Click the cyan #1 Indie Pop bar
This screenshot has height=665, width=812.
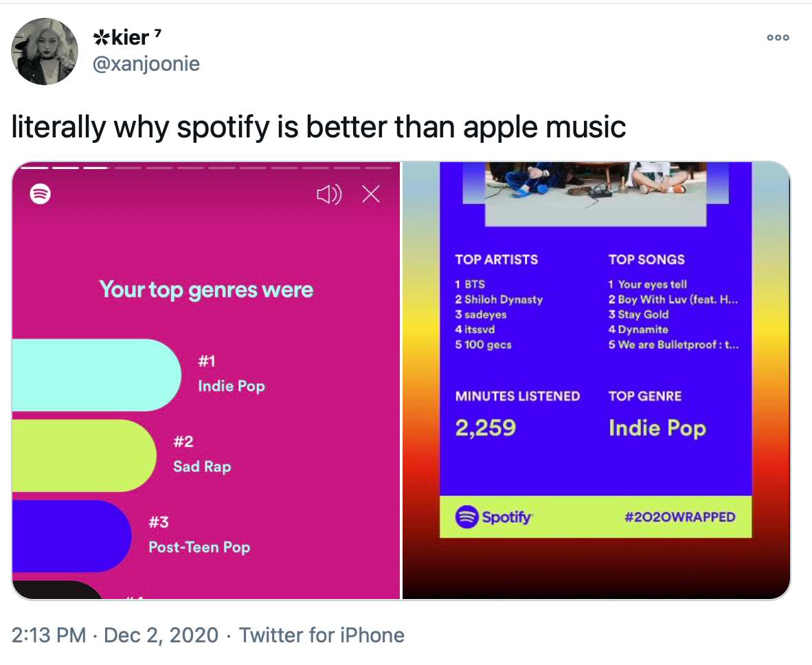96,375
